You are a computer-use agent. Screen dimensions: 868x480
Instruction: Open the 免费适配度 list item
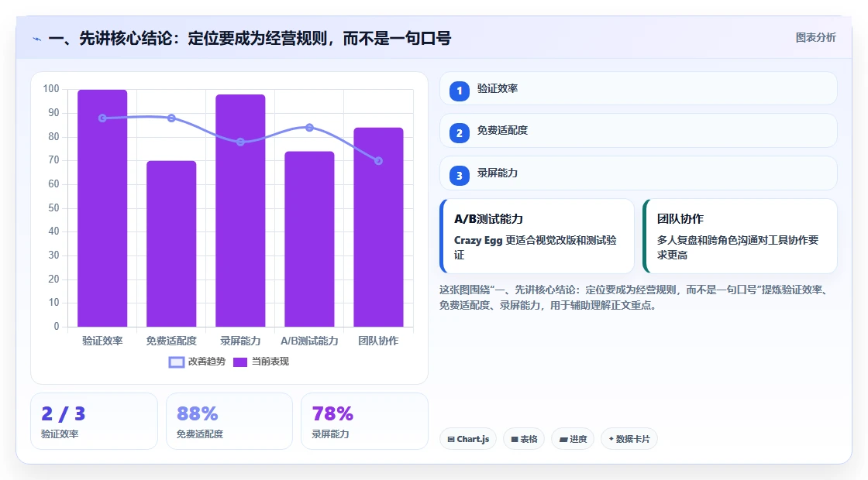[639, 131]
